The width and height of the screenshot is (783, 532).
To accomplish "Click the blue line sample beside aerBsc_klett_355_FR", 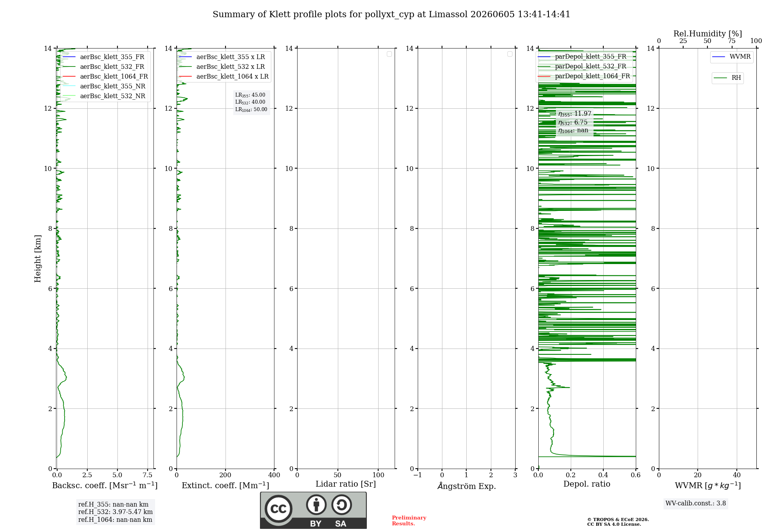I will 69,57.
